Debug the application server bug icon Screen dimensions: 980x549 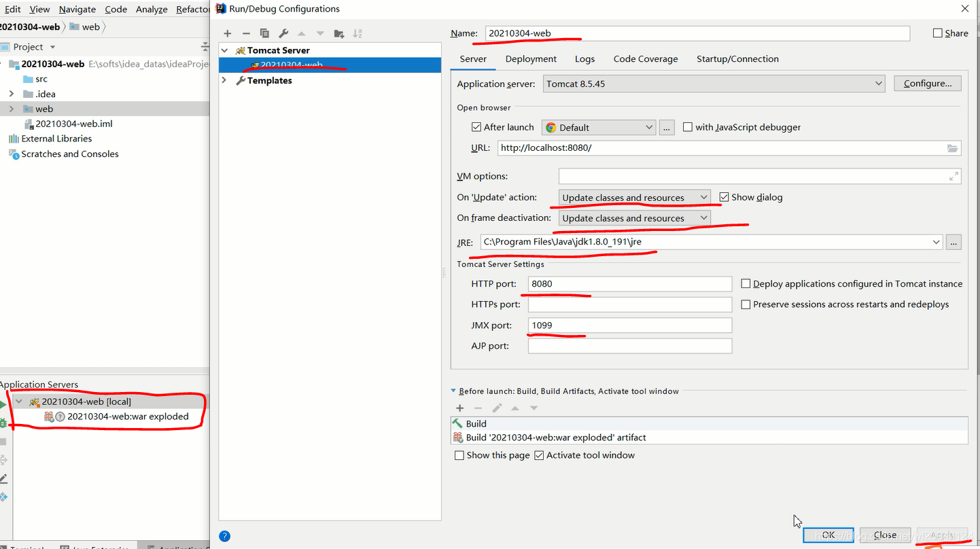click(x=3, y=423)
